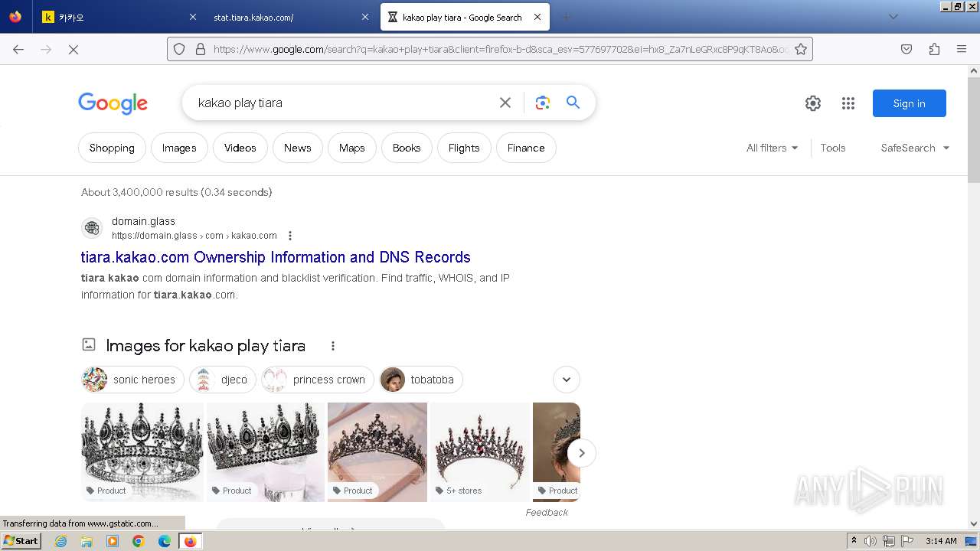The image size is (980, 551).
Task: Open tiara.kakao.com Ownership Information link
Action: [276, 257]
